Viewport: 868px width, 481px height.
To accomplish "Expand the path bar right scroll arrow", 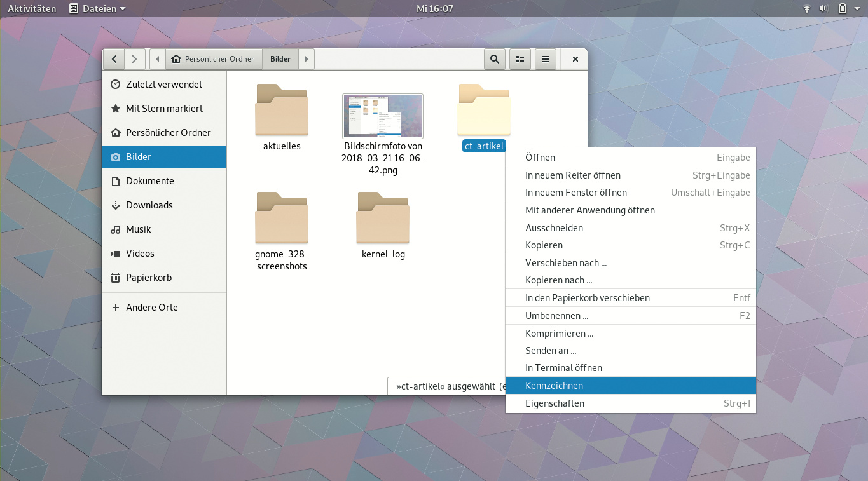I will click(307, 59).
